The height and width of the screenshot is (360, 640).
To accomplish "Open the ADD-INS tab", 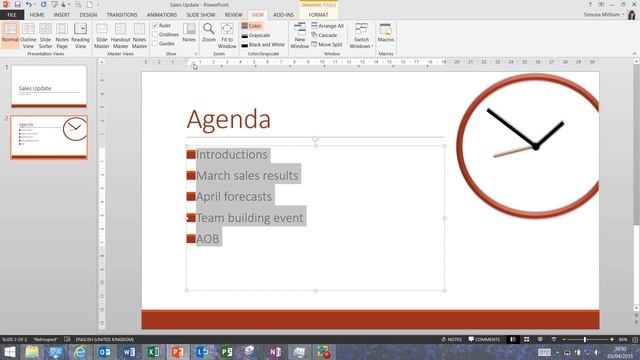I will pos(283,15).
